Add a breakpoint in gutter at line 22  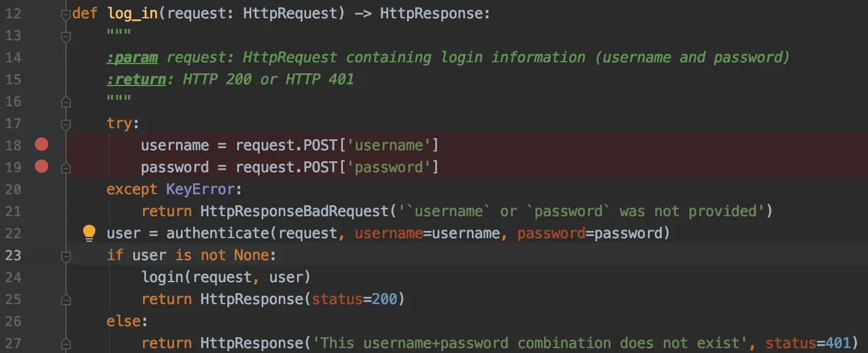coord(41,233)
